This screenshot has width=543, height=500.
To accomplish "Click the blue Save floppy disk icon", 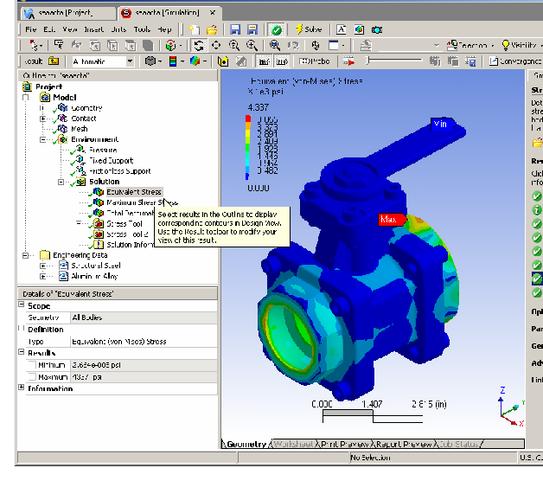I will point(235,30).
